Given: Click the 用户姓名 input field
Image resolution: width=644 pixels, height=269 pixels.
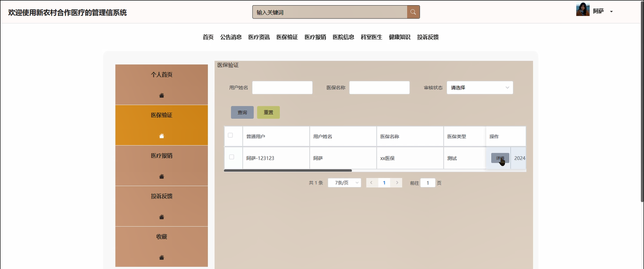Looking at the screenshot, I should click(x=282, y=88).
